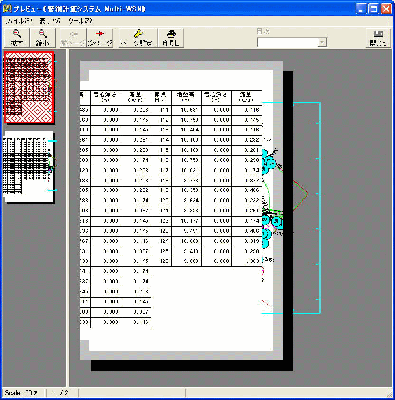This screenshot has height=400, width=395.
Task: Open the Tools menu in menu bar
Action: click(80, 21)
